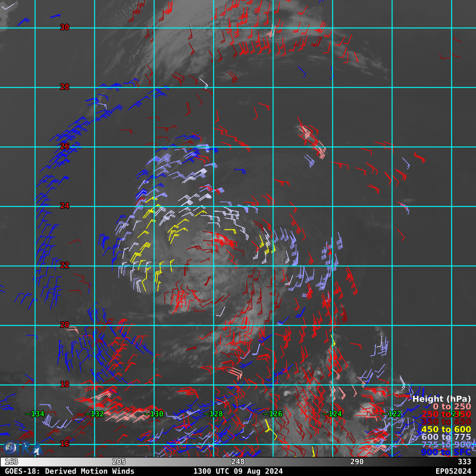This screenshot has width=476, height=476.
Task: Click the 205 value on the grayscale bar
Action: (119, 462)
